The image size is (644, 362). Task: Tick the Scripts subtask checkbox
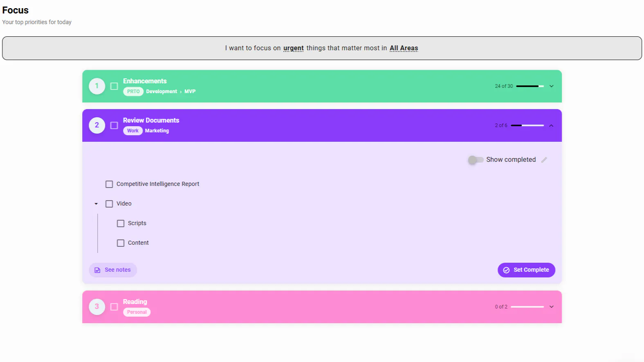coord(121,223)
